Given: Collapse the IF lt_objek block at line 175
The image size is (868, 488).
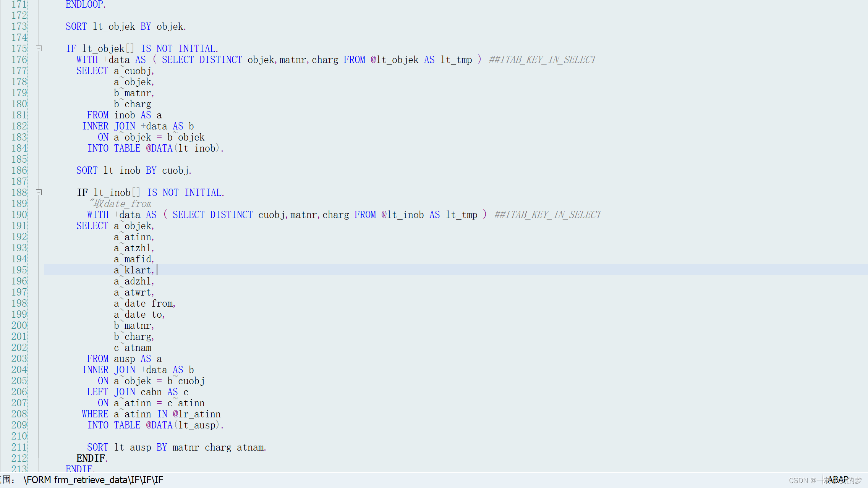Looking at the screenshot, I should tap(39, 48).
